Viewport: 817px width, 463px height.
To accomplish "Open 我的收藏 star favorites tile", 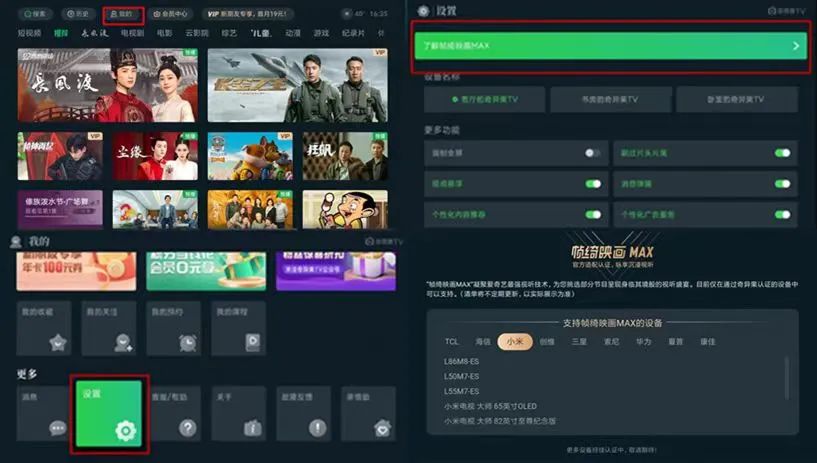I will click(44, 328).
